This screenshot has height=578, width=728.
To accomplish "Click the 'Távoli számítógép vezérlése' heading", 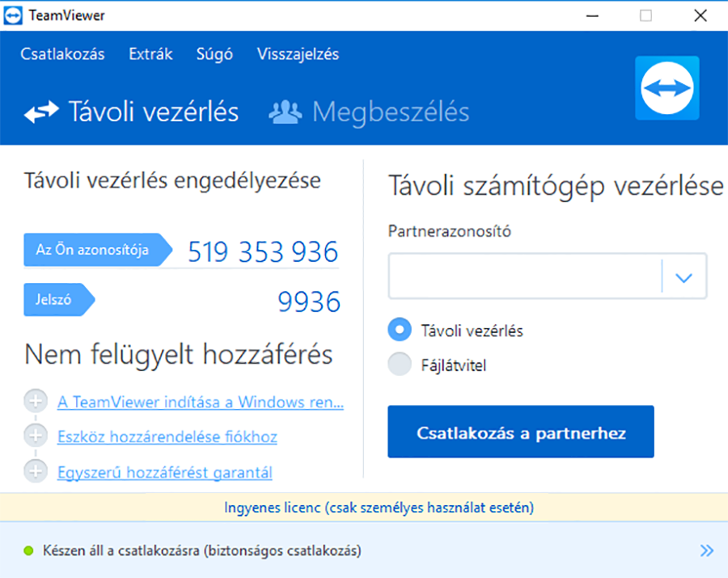I will point(556,187).
